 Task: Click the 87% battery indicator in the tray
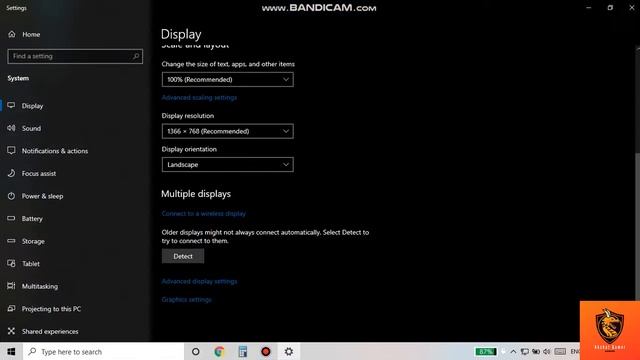tap(486, 351)
